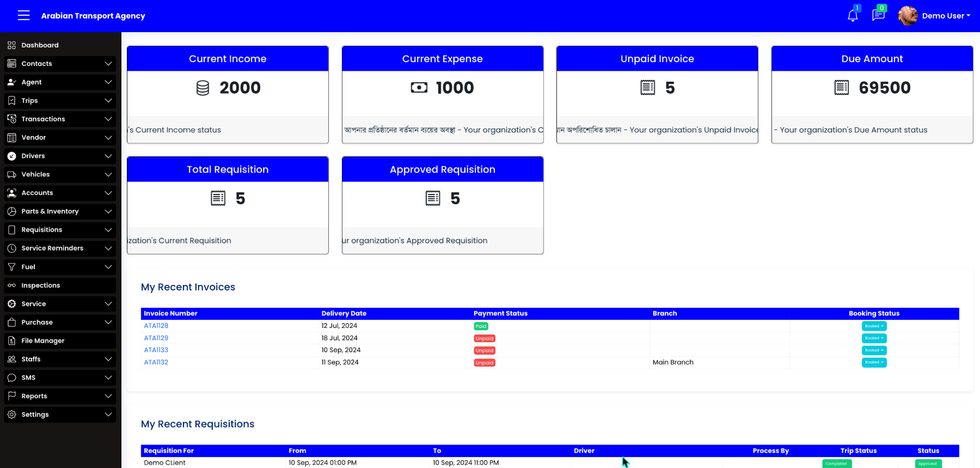This screenshot has height=468, width=980.
Task: Click the Arabian Transport Agency title
Action: click(93, 16)
